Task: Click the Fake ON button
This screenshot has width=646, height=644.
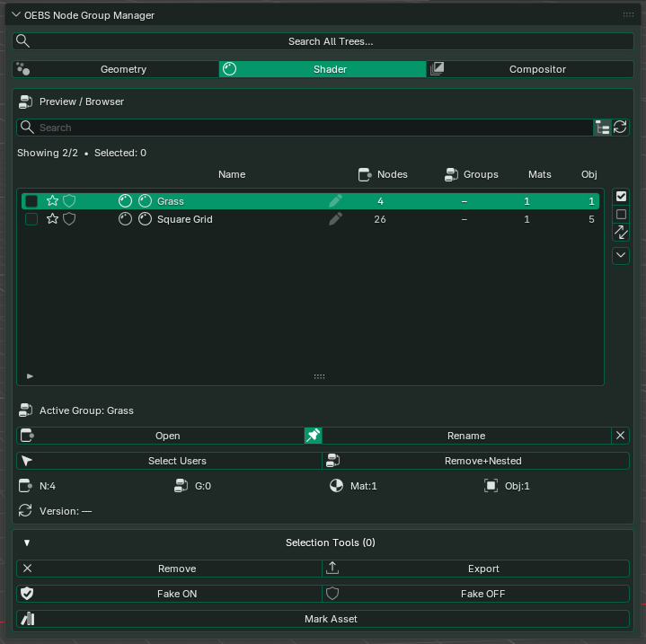Action: pyautogui.click(x=169, y=594)
